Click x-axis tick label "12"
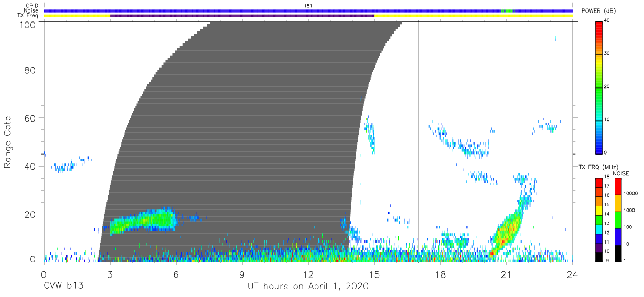 point(308,274)
